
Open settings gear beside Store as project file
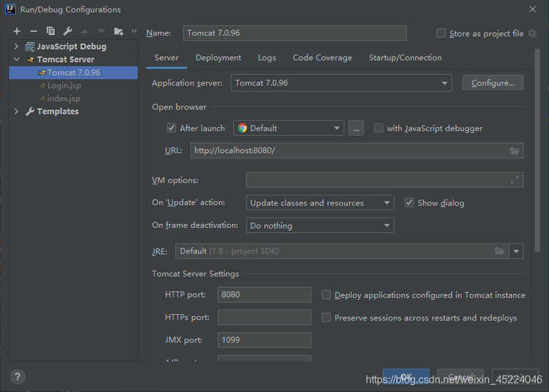tap(532, 34)
